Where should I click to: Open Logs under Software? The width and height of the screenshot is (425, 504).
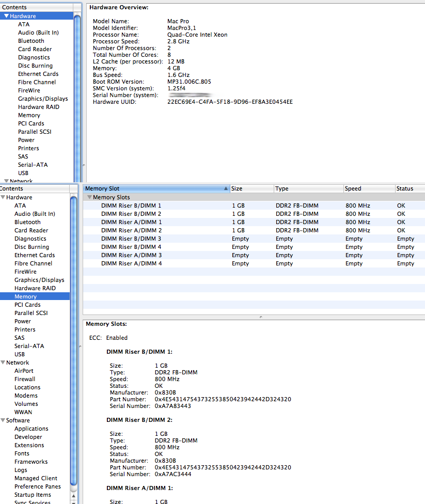(x=21, y=470)
